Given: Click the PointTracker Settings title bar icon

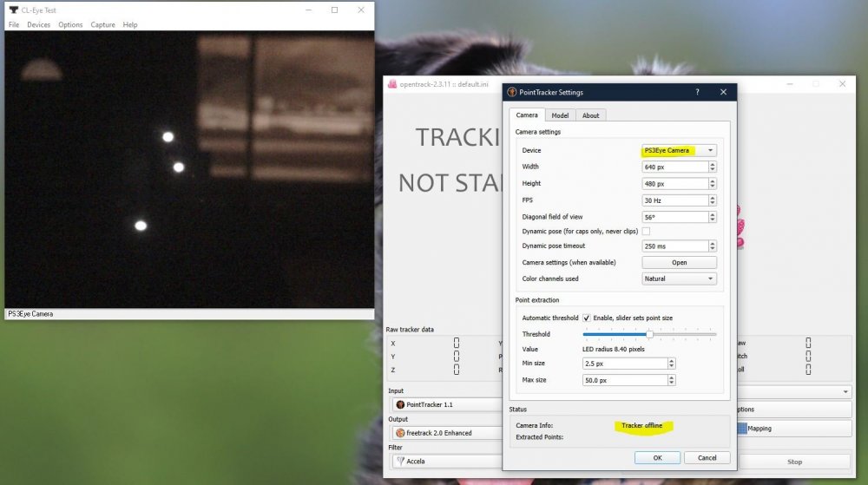Looking at the screenshot, I should coord(511,92).
